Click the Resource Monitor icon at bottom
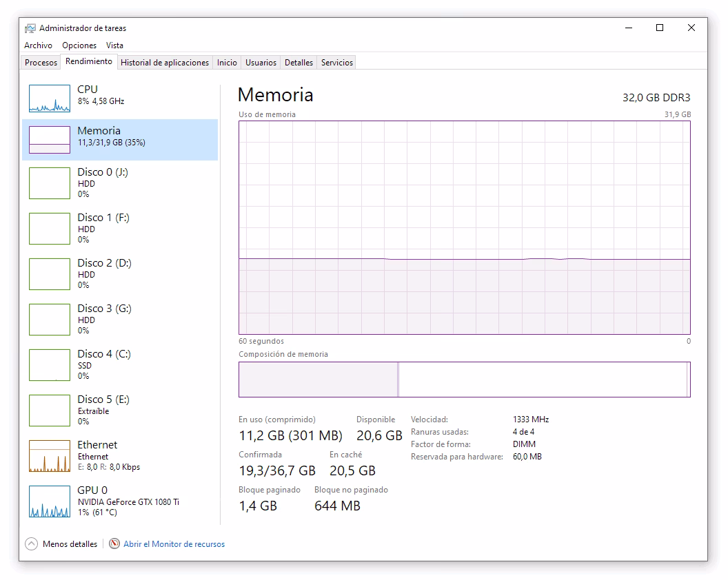Viewport: 728px width, 580px height. 114,543
